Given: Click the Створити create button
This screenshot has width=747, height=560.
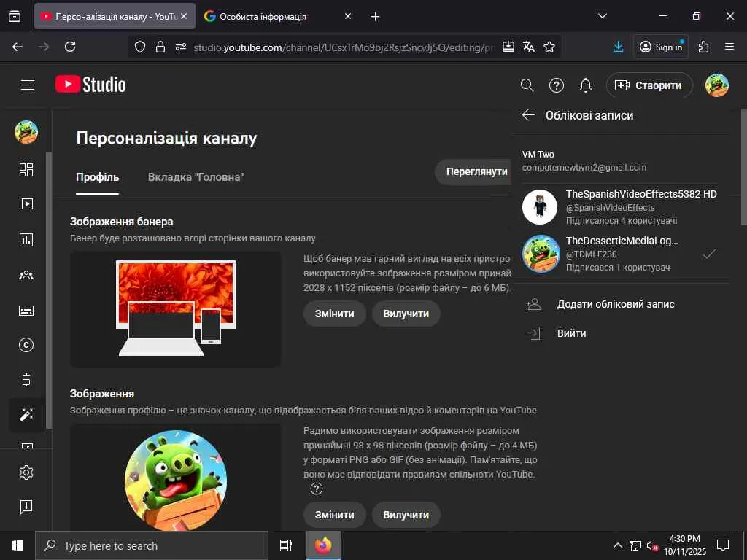Looking at the screenshot, I should coord(649,85).
